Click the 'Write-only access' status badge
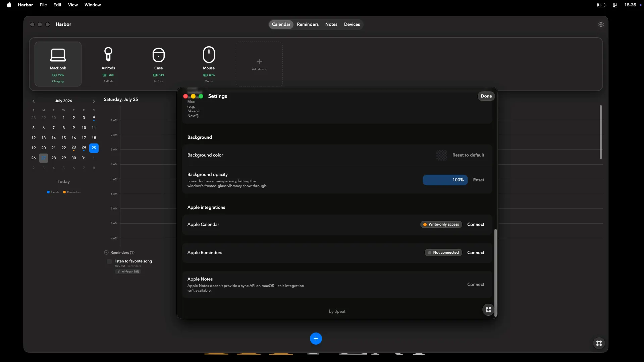This screenshot has width=644, height=362. tap(441, 225)
